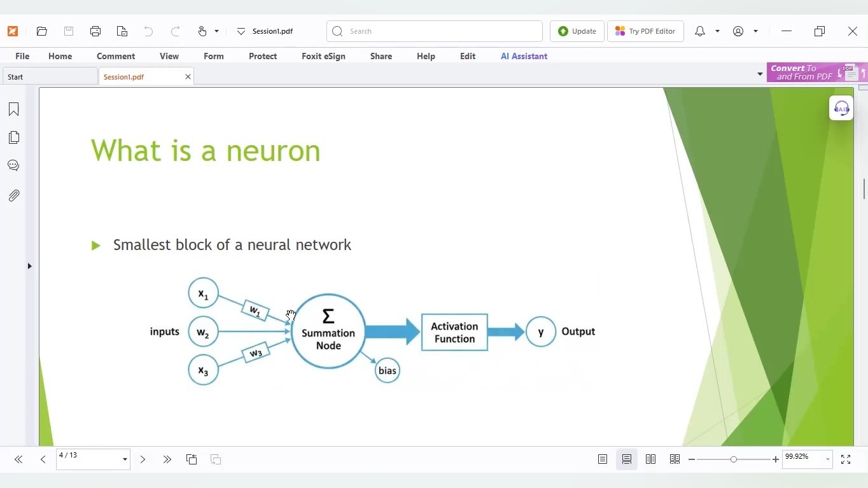Open the account profile dropdown
Image resolution: width=868 pixels, height=488 pixels.
point(756,31)
